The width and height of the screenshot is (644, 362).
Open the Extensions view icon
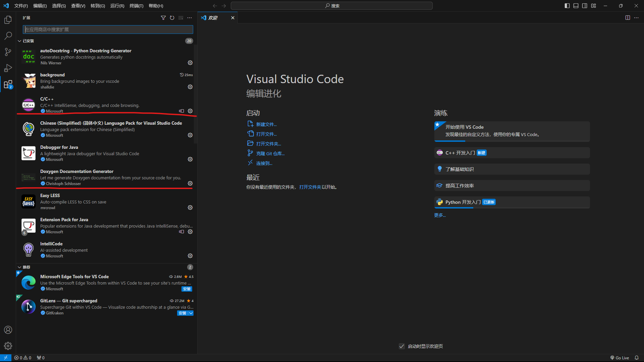(8, 84)
